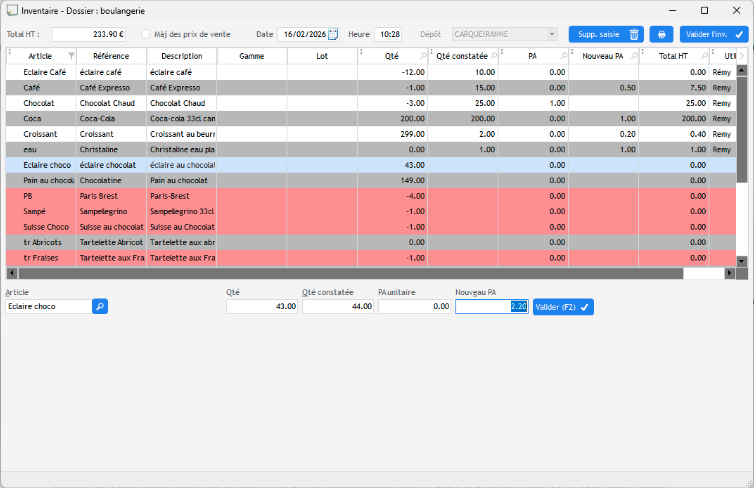The image size is (754, 488).
Task: Click the article search magnifier button
Action: click(100, 307)
